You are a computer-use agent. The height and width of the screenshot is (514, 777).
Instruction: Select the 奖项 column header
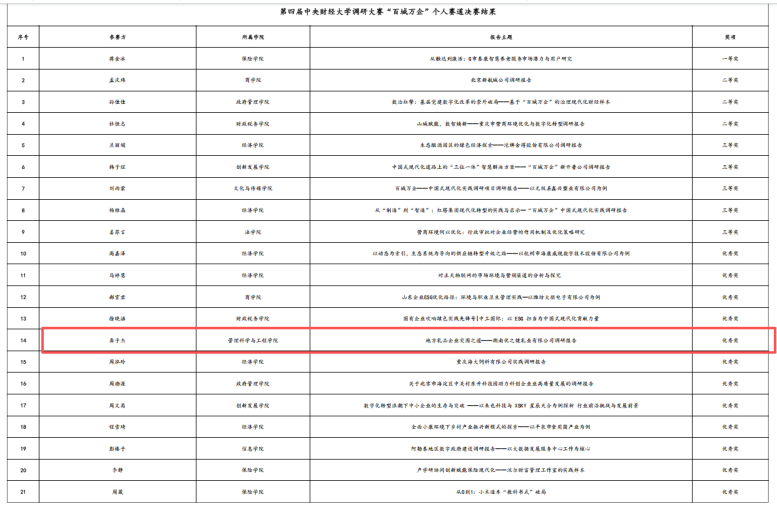(x=731, y=34)
